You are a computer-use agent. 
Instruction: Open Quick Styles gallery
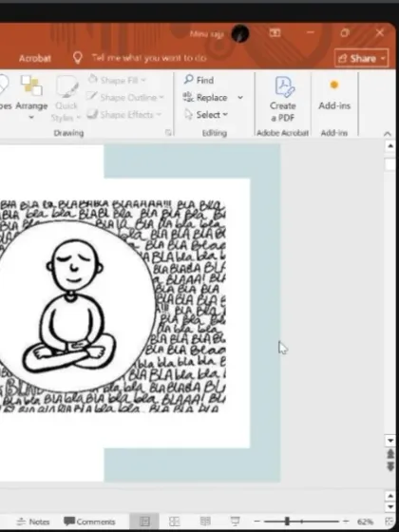[66, 98]
